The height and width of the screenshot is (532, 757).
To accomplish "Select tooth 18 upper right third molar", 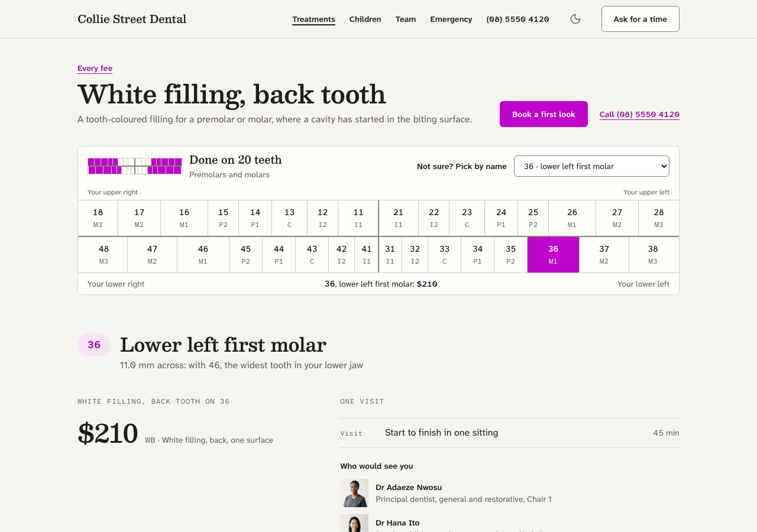I will 98,218.
